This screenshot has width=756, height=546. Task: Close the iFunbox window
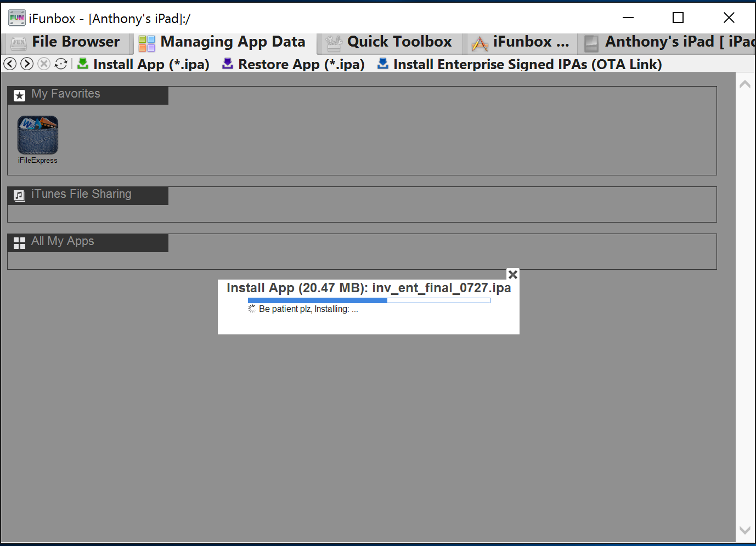coord(729,18)
